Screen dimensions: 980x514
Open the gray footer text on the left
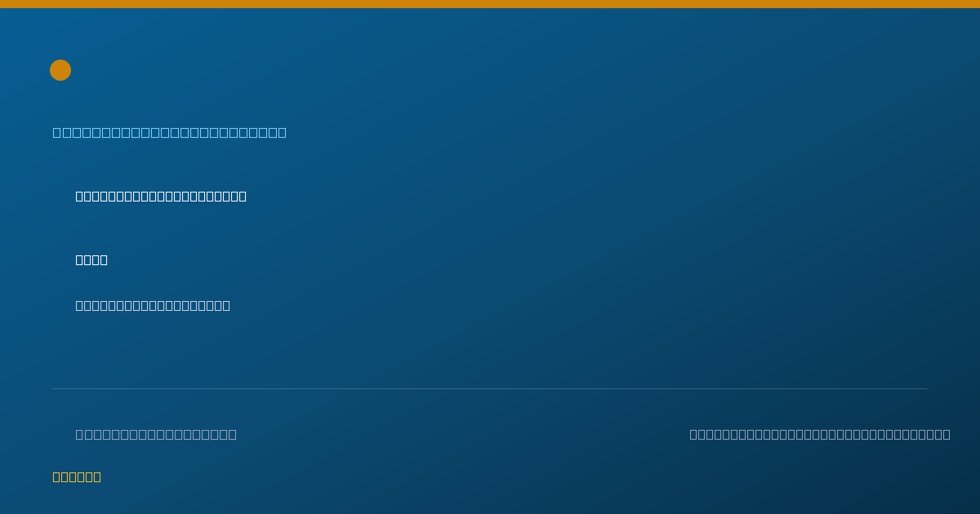[x=156, y=434]
